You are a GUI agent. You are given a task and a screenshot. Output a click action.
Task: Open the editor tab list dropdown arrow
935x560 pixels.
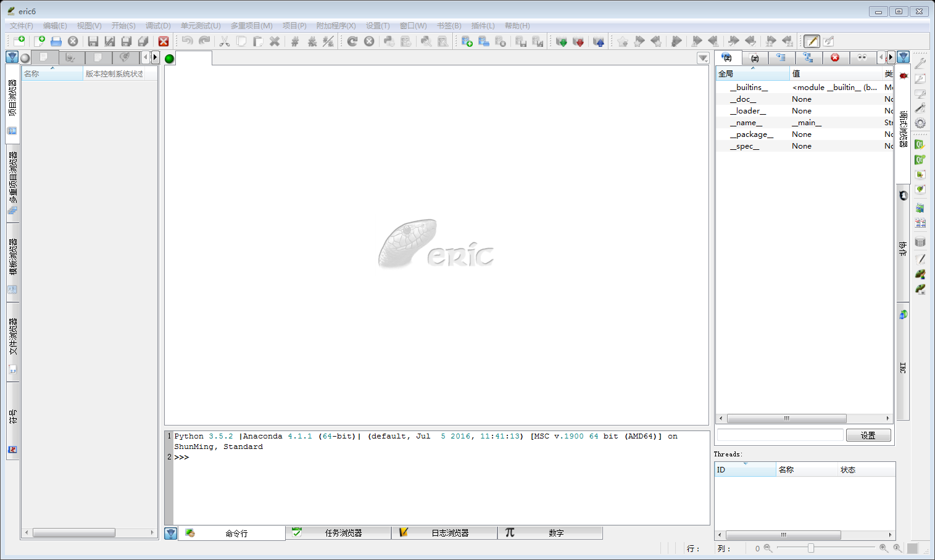[703, 58]
